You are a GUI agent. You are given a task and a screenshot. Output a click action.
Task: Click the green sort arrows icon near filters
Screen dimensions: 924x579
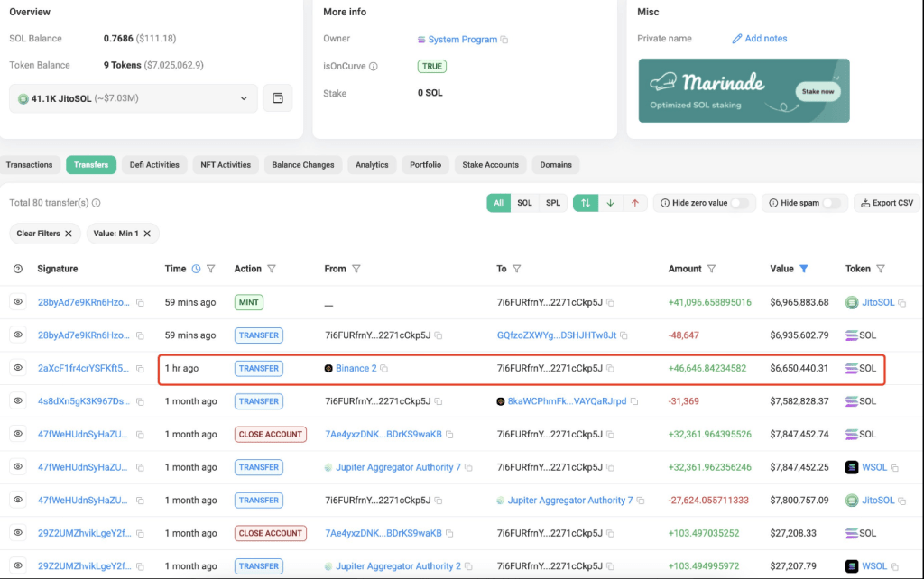(x=585, y=202)
